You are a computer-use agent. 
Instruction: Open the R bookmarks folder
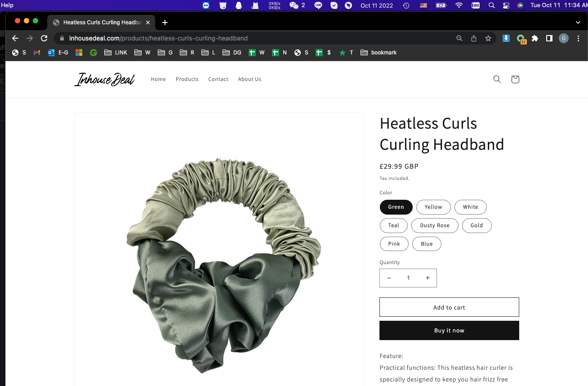[187, 53]
